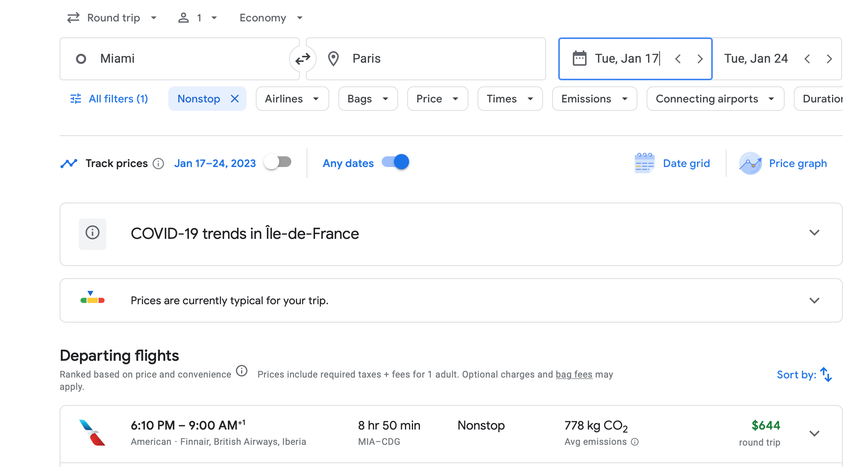The height and width of the screenshot is (467, 868).
Task: Click the Track prices info icon
Action: click(x=158, y=164)
